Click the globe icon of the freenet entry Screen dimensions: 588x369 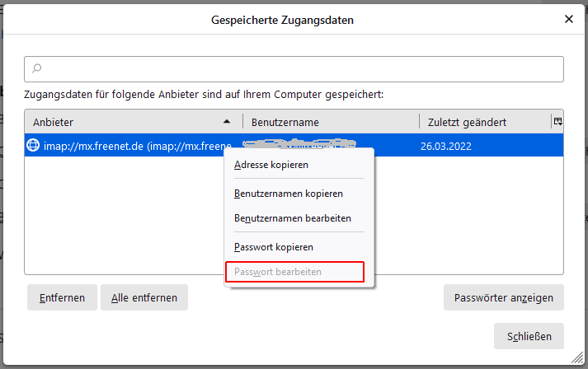pos(34,145)
